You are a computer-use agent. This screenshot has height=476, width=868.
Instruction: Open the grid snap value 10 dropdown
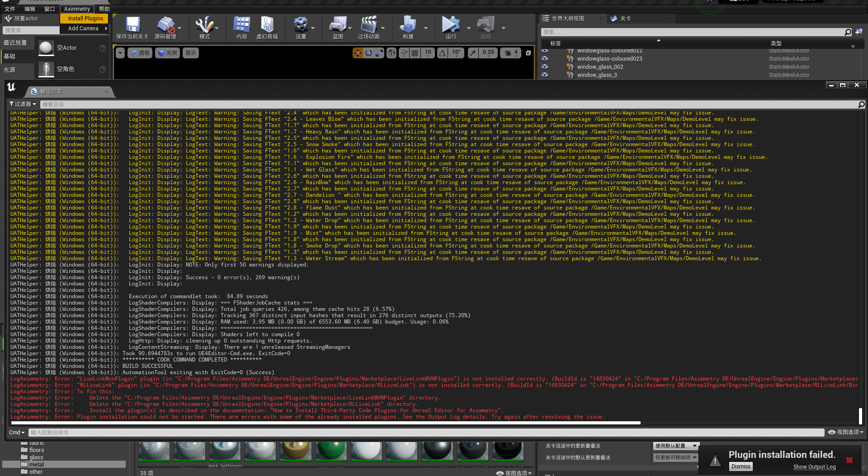point(428,53)
